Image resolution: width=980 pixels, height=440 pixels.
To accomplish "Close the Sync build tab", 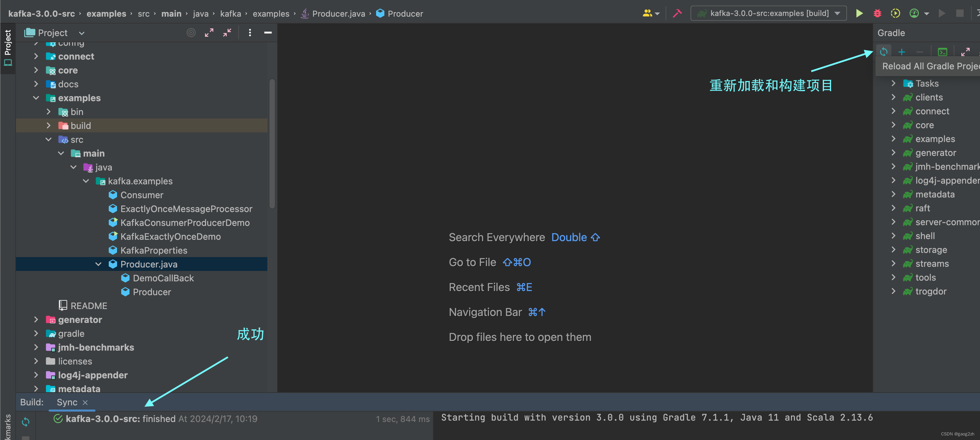I will [x=85, y=402].
